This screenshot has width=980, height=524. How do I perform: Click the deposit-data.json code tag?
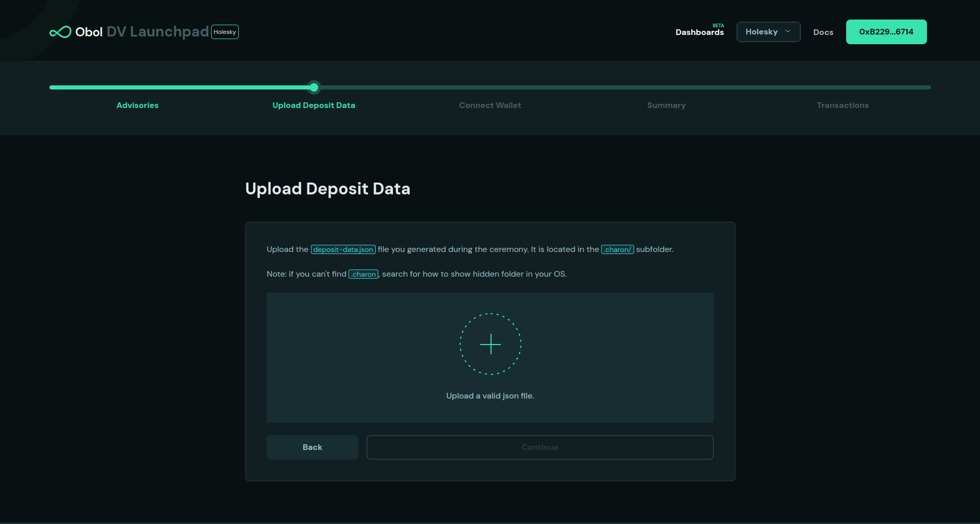click(343, 249)
